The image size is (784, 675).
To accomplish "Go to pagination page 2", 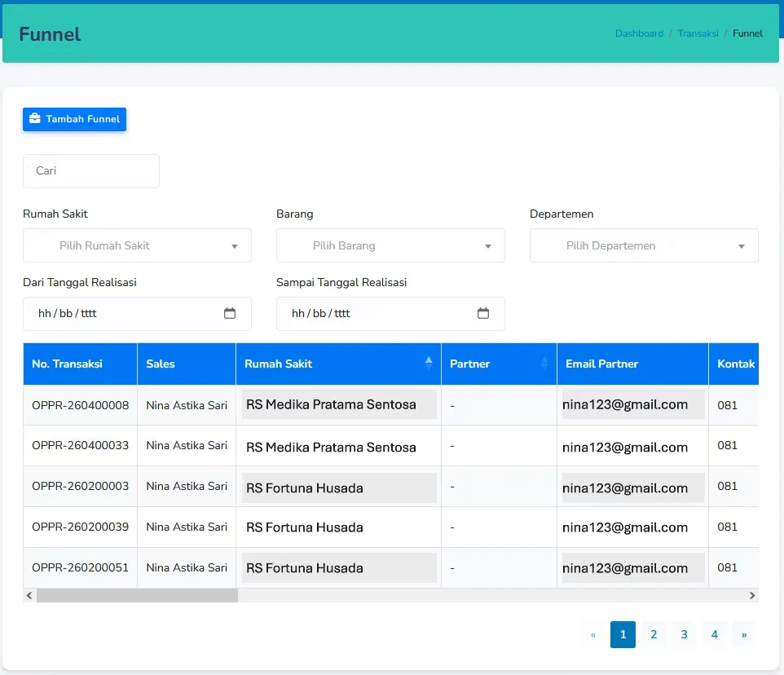I will (654, 634).
